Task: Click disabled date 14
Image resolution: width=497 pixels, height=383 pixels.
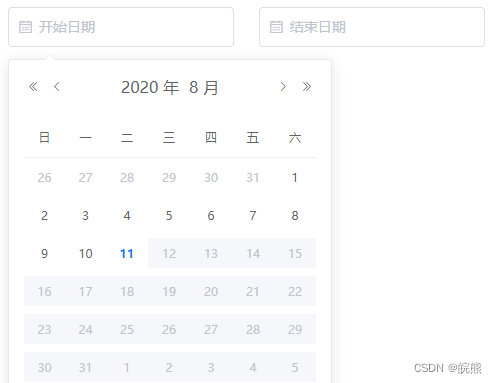Action: [x=253, y=254]
